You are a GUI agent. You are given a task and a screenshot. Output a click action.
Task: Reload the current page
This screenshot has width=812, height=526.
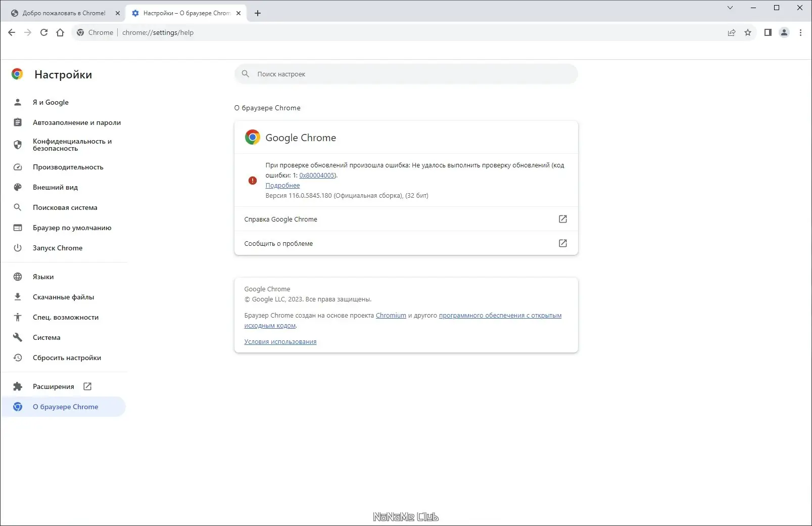[x=44, y=32]
